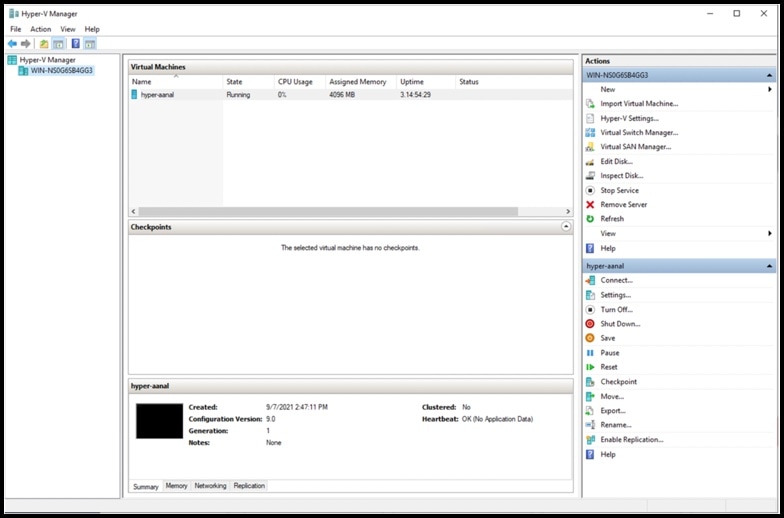
Task: Click the red Shut Down icon
Action: click(x=590, y=324)
